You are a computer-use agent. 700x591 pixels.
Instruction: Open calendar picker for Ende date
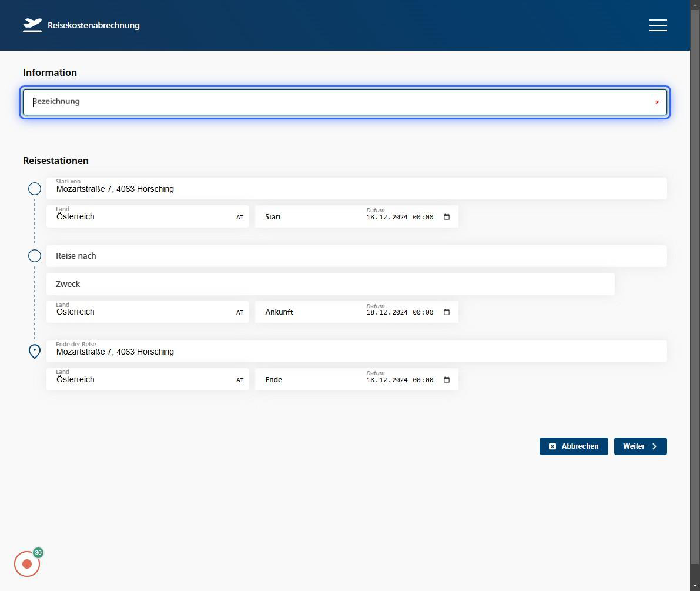(447, 380)
